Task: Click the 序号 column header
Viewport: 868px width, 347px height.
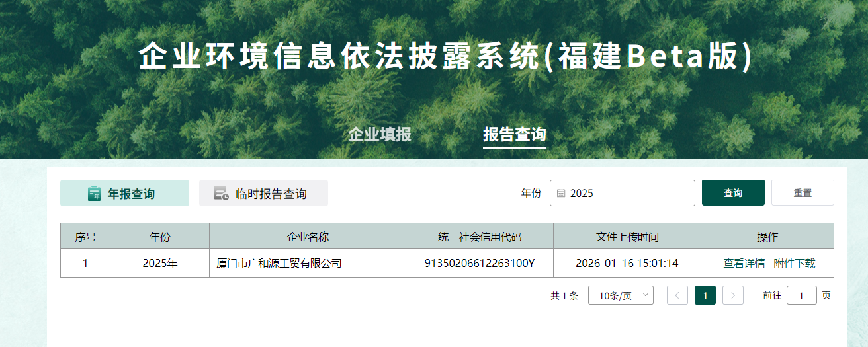Action: [x=85, y=236]
